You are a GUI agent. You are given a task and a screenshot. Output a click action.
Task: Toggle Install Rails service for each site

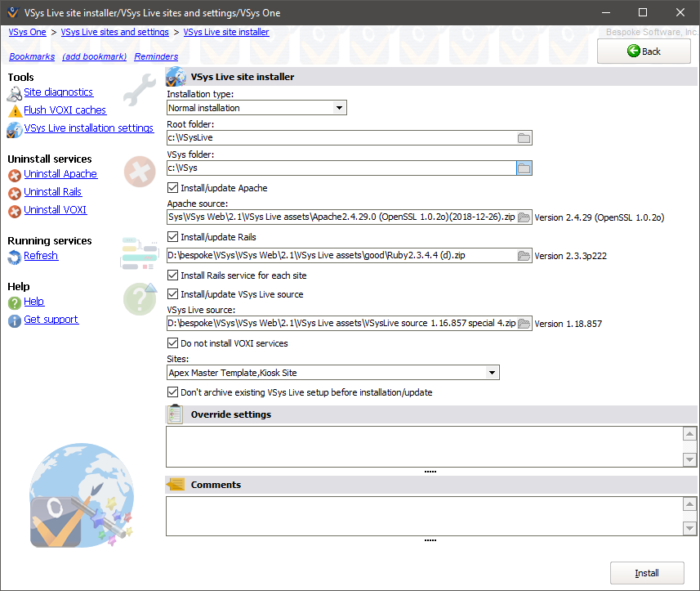[x=172, y=275]
